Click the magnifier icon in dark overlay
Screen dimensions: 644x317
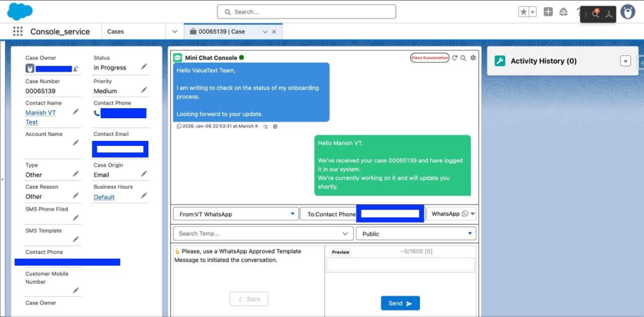click(596, 14)
